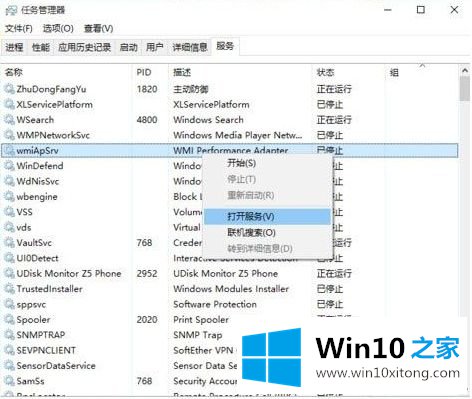
Task: Click the gear icon beside wmiApSrv
Action: 9,150
